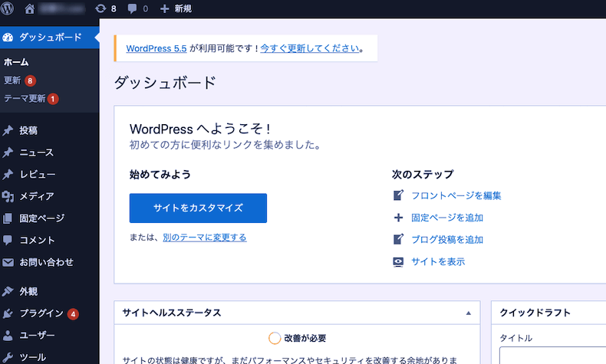
Task: Click the クイックドラフト panel header
Action: click(x=548, y=313)
